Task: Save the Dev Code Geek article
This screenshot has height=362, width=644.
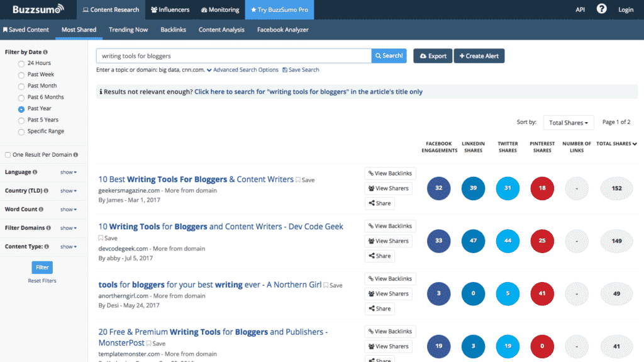Action: coord(108,238)
